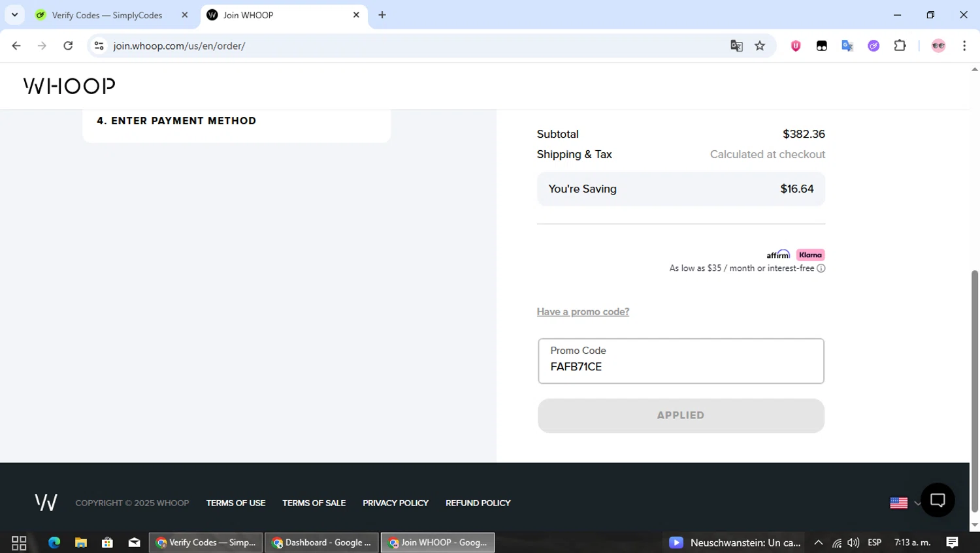
Task: Click the Klarna badge
Action: click(x=810, y=255)
